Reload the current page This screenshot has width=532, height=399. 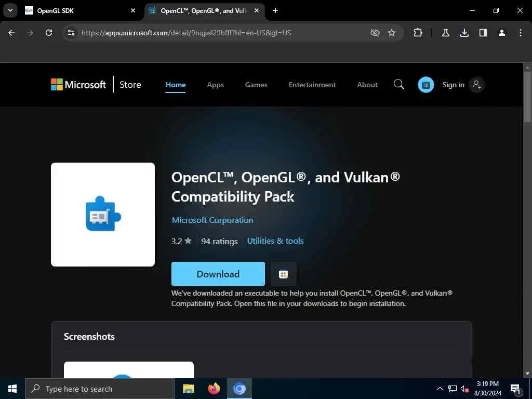point(49,33)
